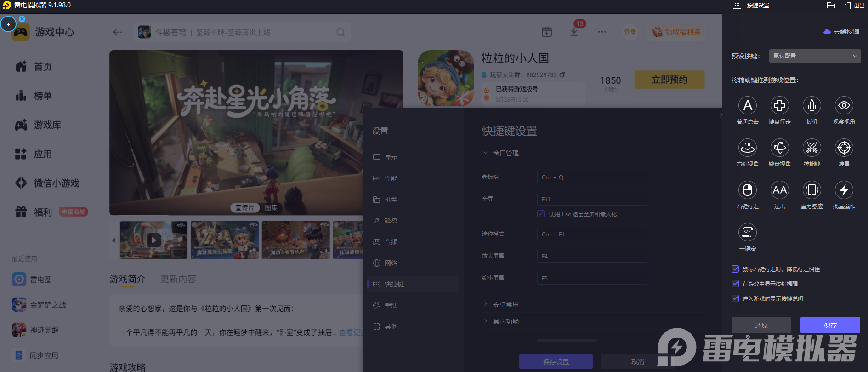868x372 pixels.
Task: Click the blue 保存 button
Action: (x=830, y=325)
